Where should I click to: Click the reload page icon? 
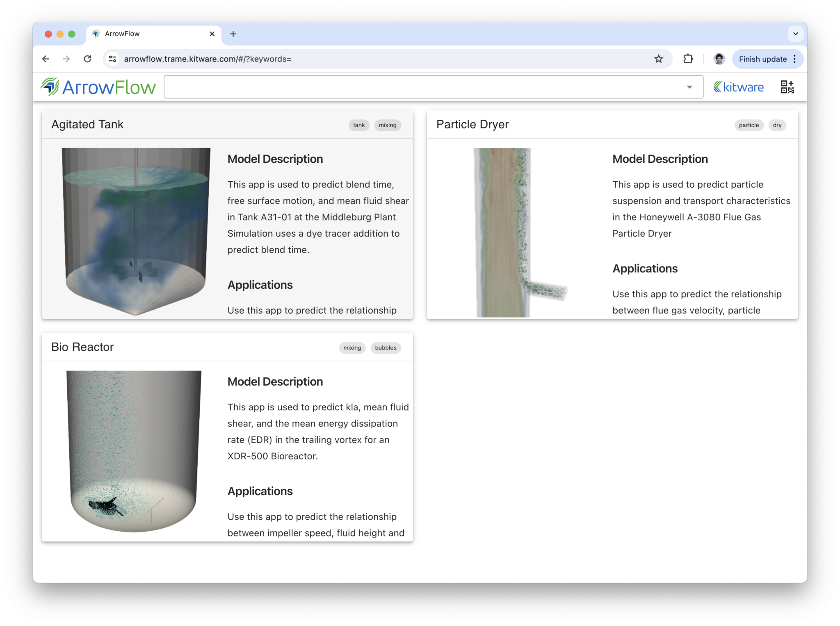88,59
